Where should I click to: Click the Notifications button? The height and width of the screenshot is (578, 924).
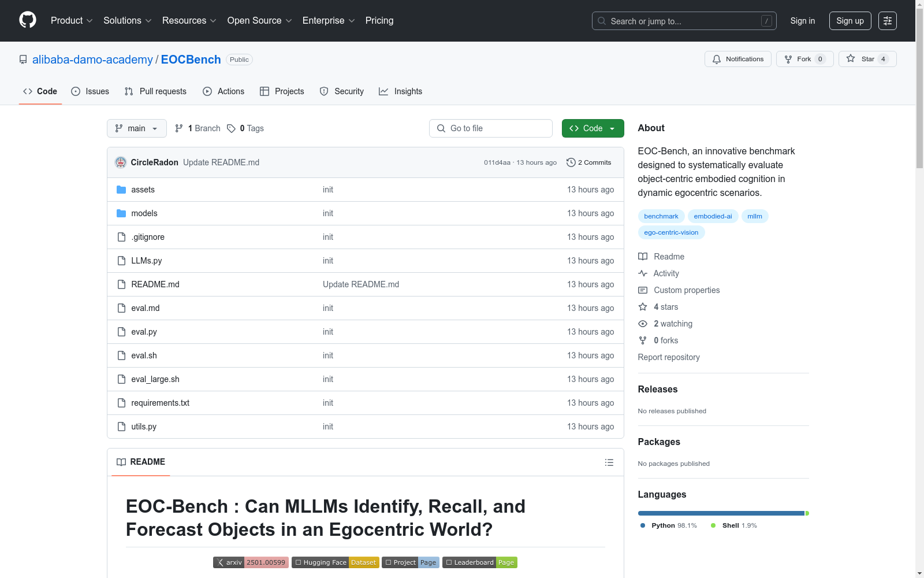click(x=738, y=59)
